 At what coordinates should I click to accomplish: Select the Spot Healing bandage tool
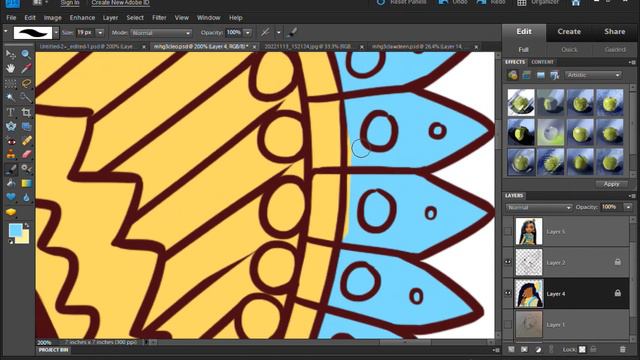26,141
